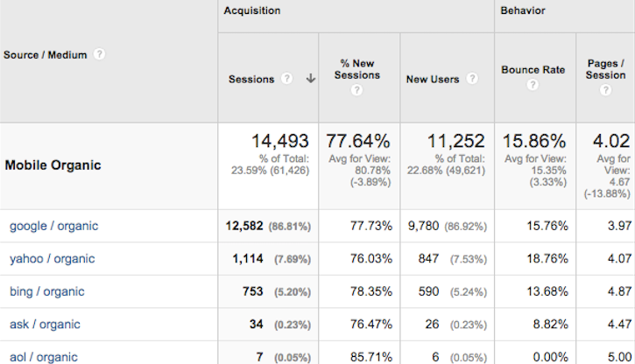Click aol pages per session 5.00
Screen dimensions: 635x364
tap(619, 357)
